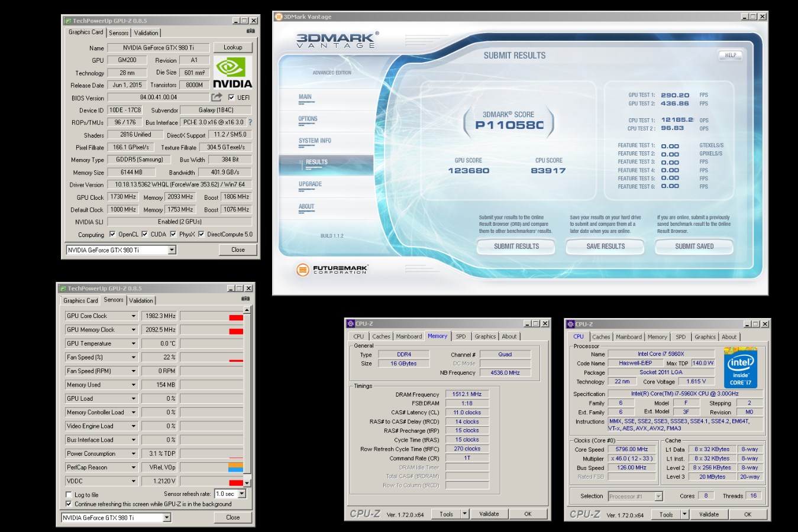Click the NVIDIA logo in GPU-Z
Screen dimensions: 798x532
(232, 73)
